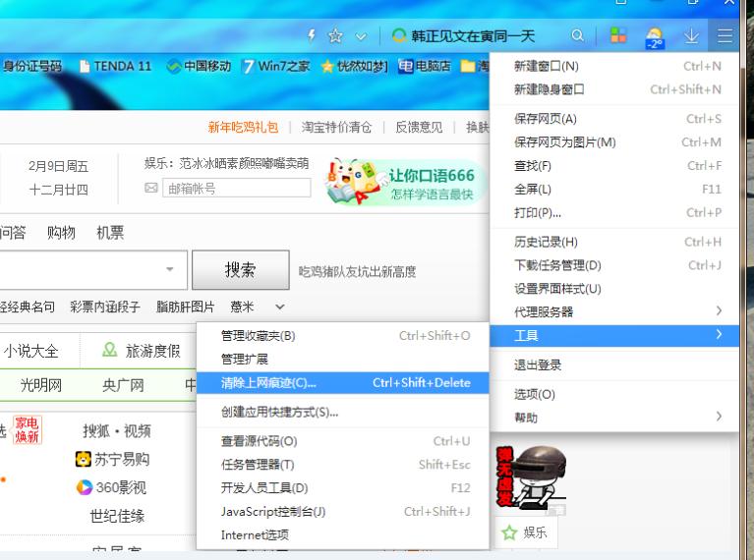This screenshot has height=560, width=754.
Task: Open the weather icon showing -2°
Action: (655, 37)
